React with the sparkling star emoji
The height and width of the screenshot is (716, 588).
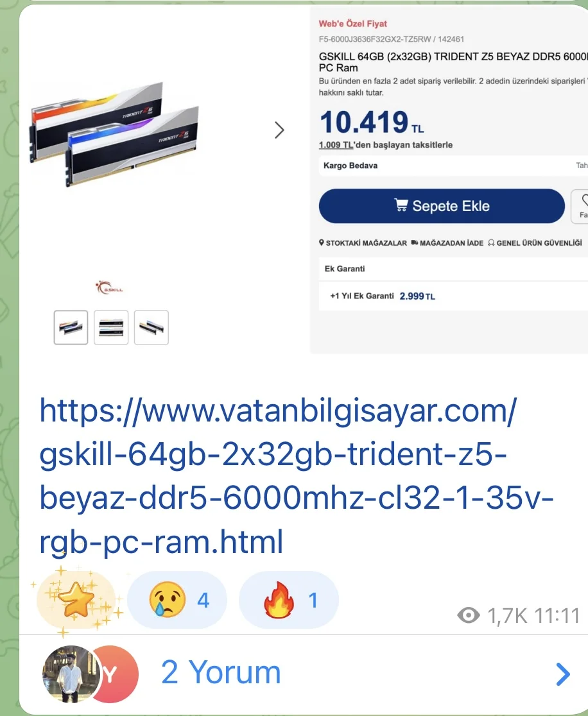point(76,600)
